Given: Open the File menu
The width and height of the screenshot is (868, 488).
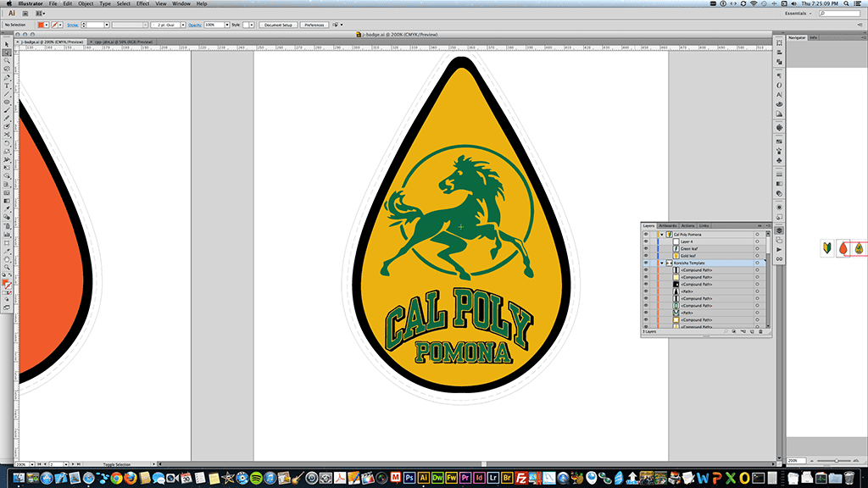Looking at the screenshot, I should point(53,3).
